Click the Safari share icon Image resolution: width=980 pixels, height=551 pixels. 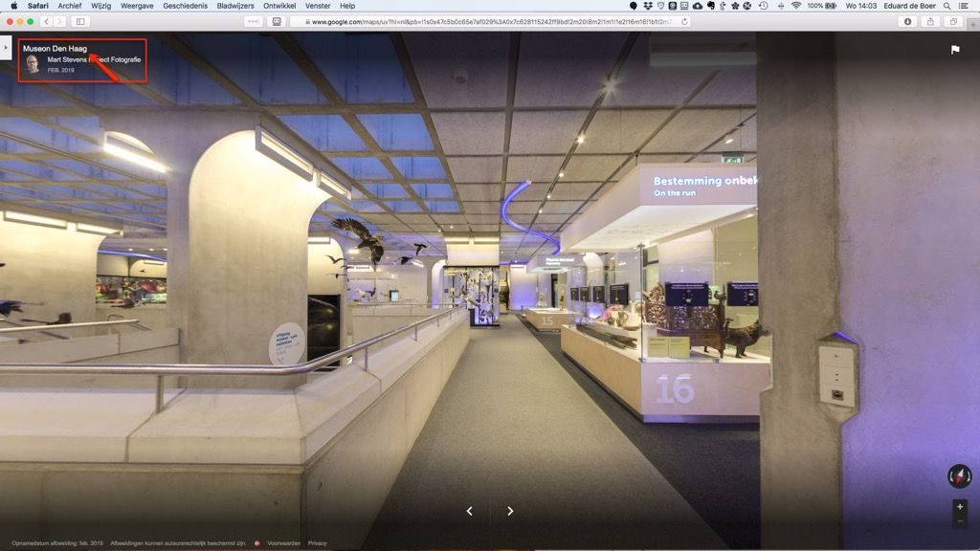click(x=930, y=21)
